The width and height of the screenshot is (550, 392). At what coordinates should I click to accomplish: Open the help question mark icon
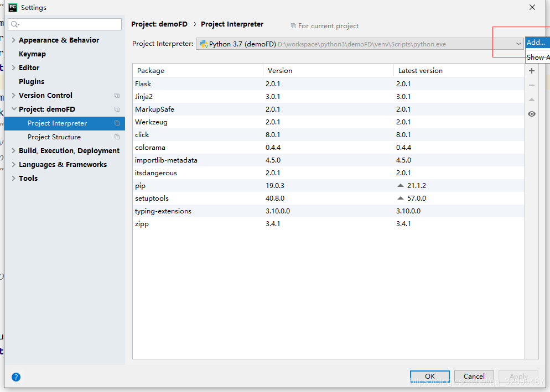16,377
